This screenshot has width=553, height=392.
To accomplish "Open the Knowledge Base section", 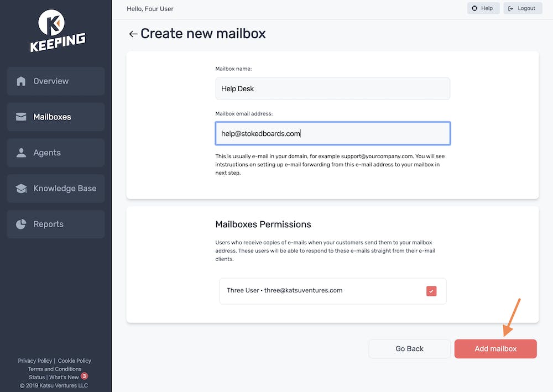I will click(x=64, y=189).
